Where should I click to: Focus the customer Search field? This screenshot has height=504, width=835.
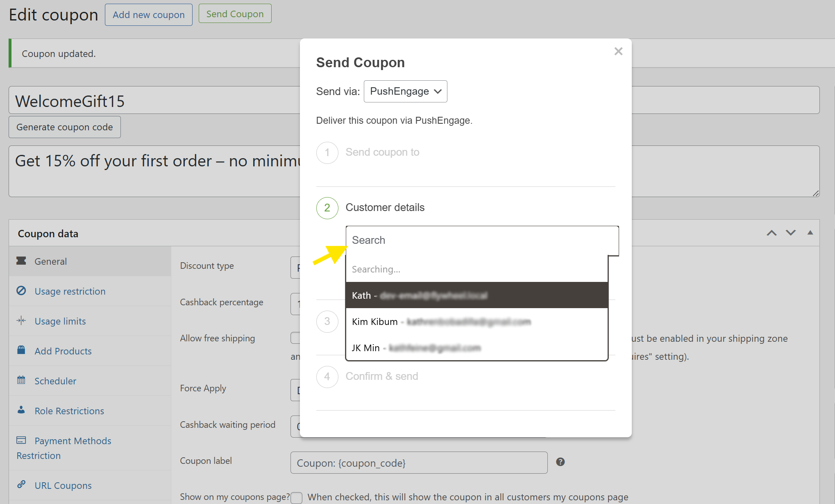point(482,240)
